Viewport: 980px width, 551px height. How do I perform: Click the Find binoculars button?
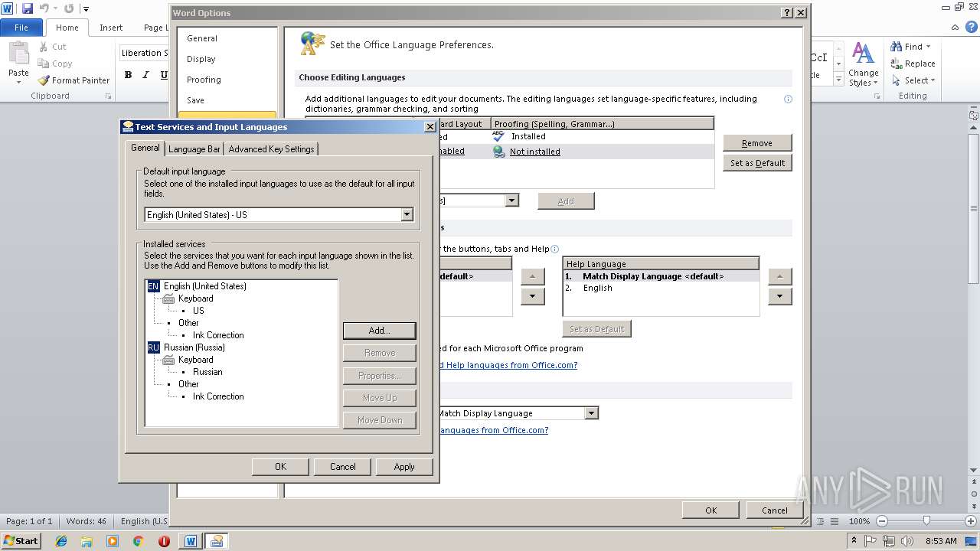coord(910,47)
